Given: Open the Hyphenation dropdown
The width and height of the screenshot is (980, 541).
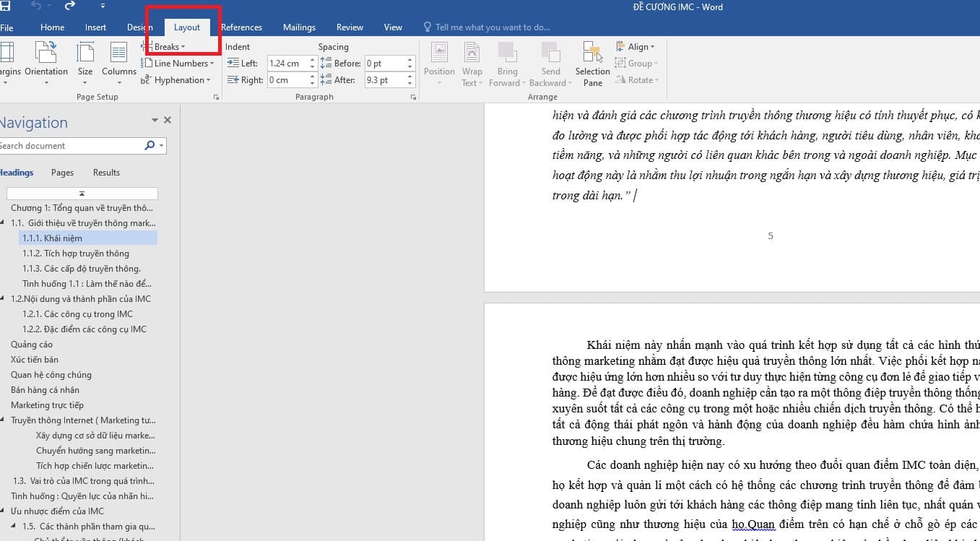Looking at the screenshot, I should (175, 80).
